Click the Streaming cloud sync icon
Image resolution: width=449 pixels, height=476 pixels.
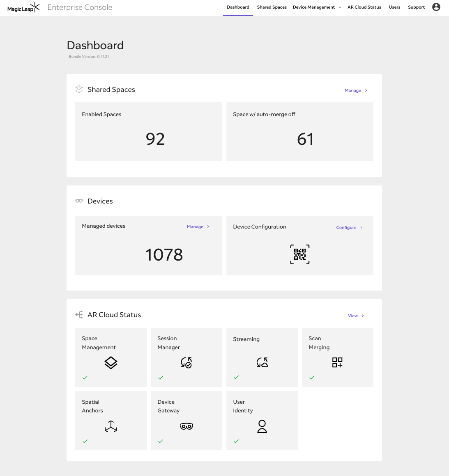262,362
